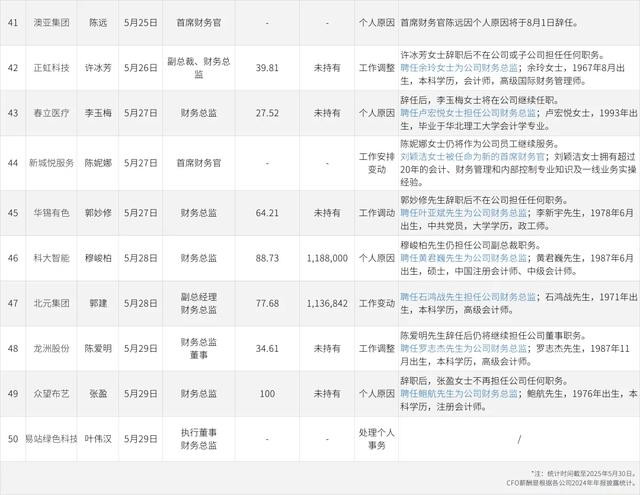The width and height of the screenshot is (640, 495).
Task: Select the reason 处理个人事务
Action: pos(377,439)
